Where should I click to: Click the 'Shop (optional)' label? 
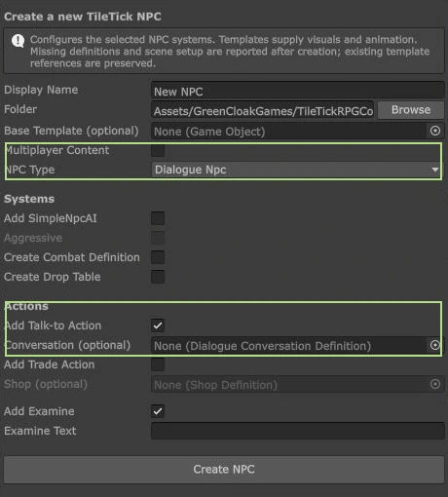click(x=46, y=384)
